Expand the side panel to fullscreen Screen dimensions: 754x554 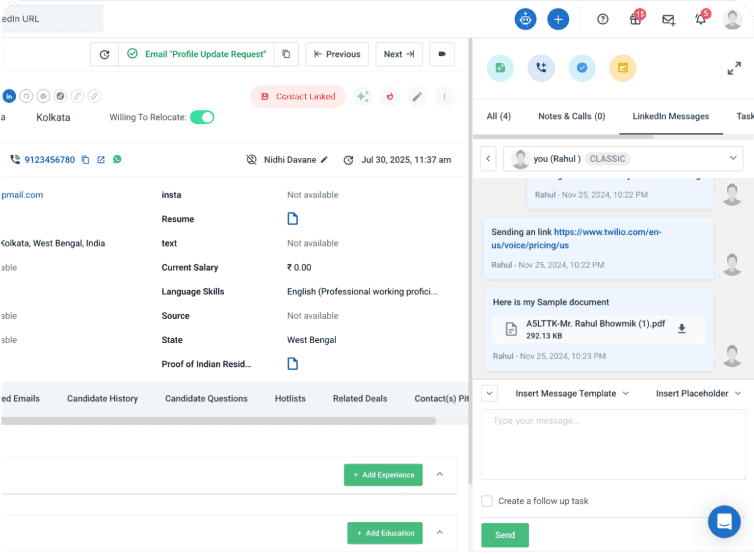733,69
